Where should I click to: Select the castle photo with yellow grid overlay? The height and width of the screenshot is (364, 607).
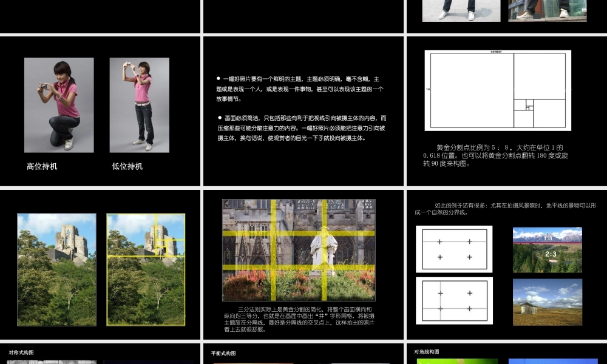pyautogui.click(x=146, y=269)
